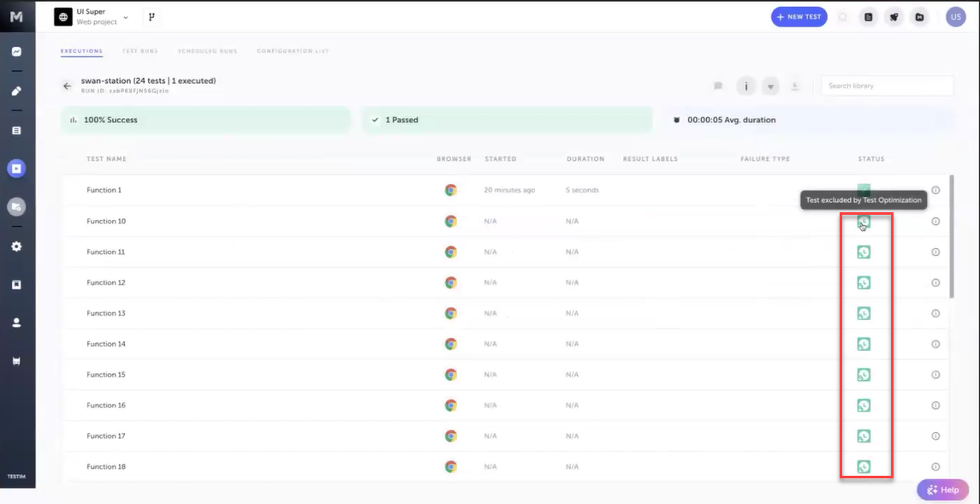
Task: Click the download results icon
Action: pyautogui.click(x=795, y=86)
